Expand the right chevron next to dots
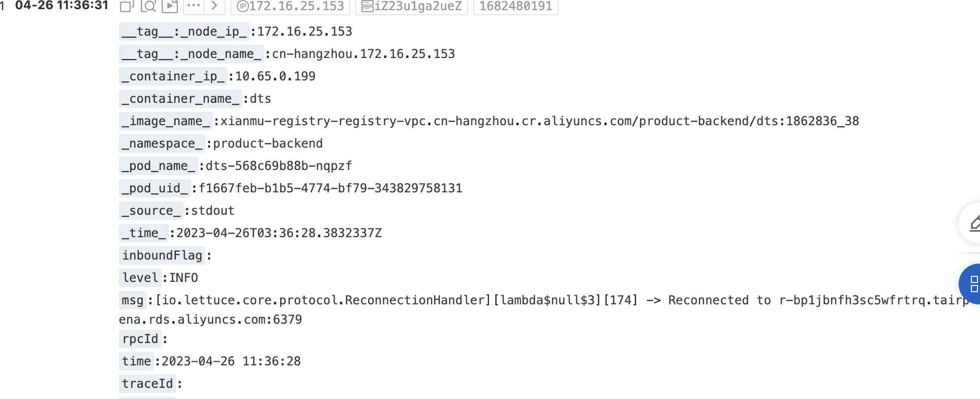This screenshot has width=980, height=399. tap(214, 6)
